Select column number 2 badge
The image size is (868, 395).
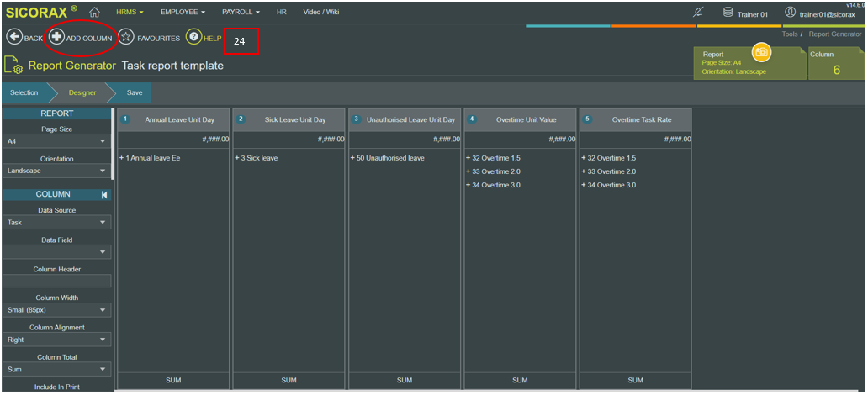point(241,119)
